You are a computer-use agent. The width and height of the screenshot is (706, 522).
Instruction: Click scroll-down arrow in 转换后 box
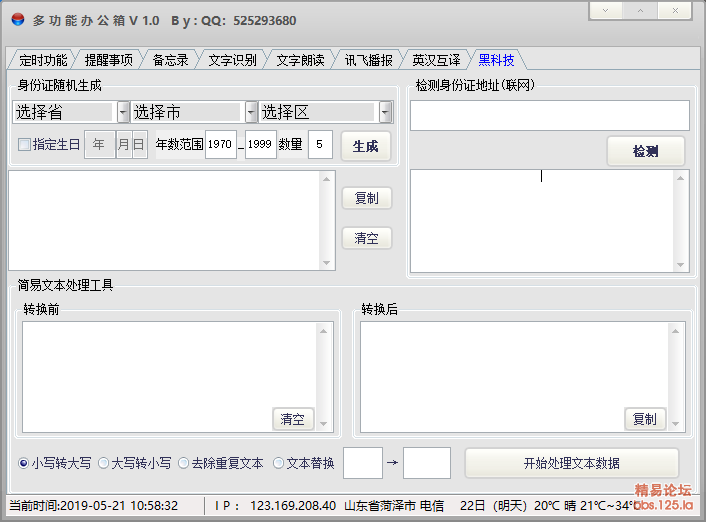[675, 423]
